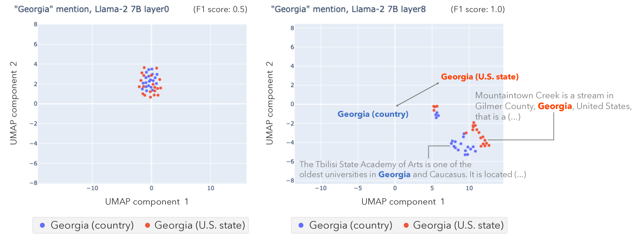Click the "F1 score: 0.5" label
The height and width of the screenshot is (238, 644).
220,9
